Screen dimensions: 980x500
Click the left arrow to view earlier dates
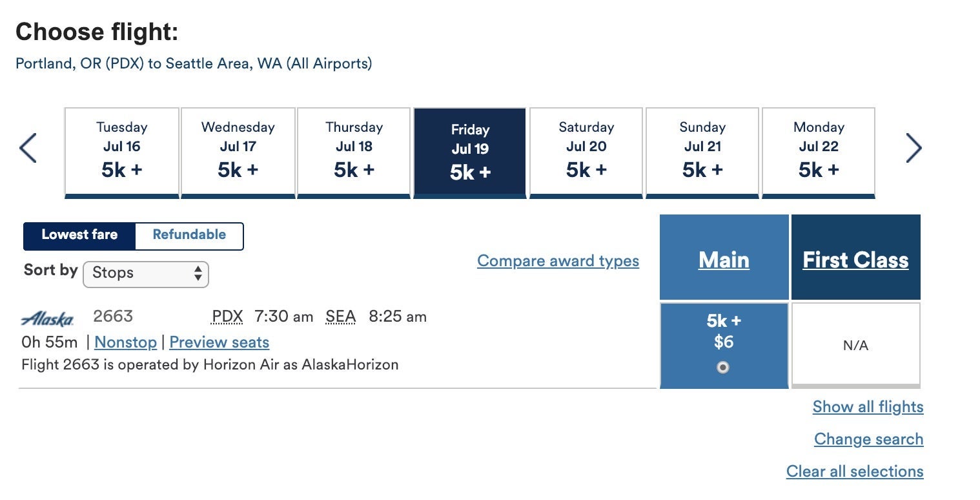(x=27, y=147)
